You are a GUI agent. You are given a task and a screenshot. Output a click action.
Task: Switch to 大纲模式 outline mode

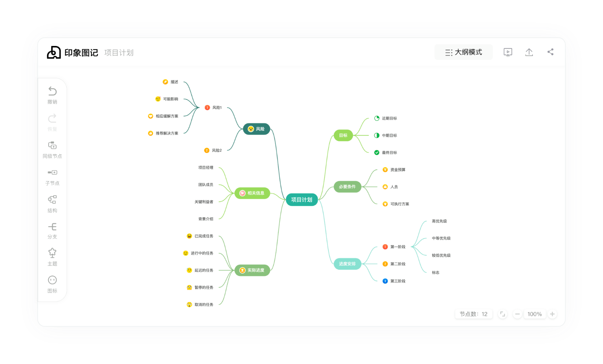point(464,52)
